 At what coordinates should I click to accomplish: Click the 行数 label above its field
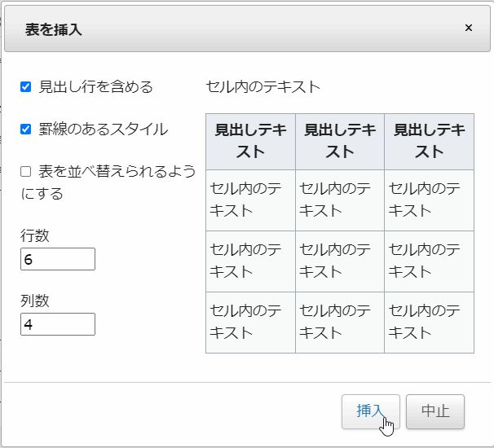click(x=35, y=235)
